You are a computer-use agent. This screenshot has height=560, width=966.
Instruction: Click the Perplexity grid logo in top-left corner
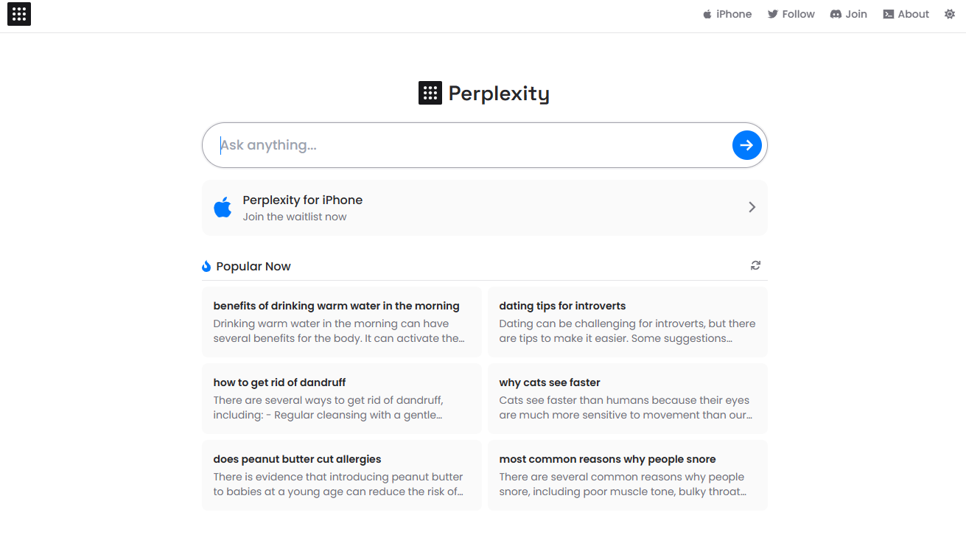point(19,14)
